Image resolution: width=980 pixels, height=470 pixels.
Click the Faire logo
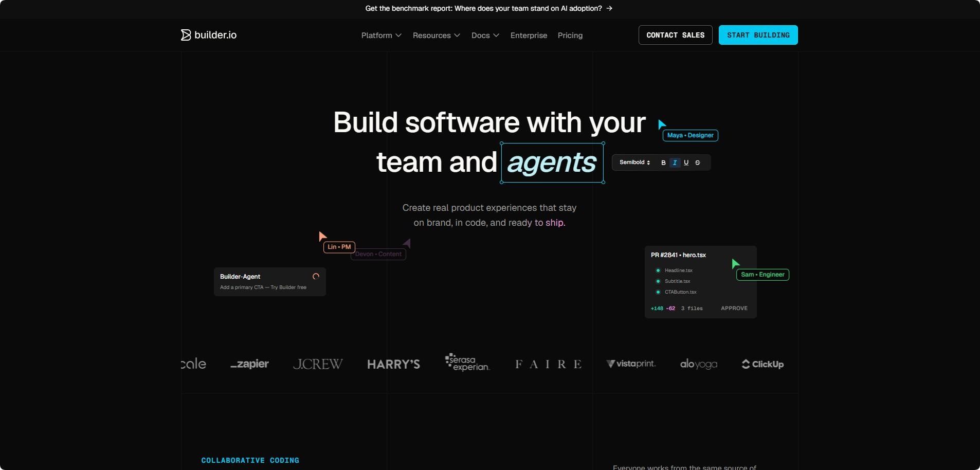click(x=548, y=364)
